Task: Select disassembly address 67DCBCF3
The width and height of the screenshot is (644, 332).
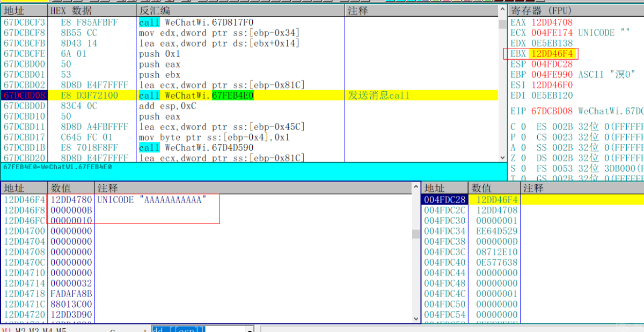Action: click(25, 23)
